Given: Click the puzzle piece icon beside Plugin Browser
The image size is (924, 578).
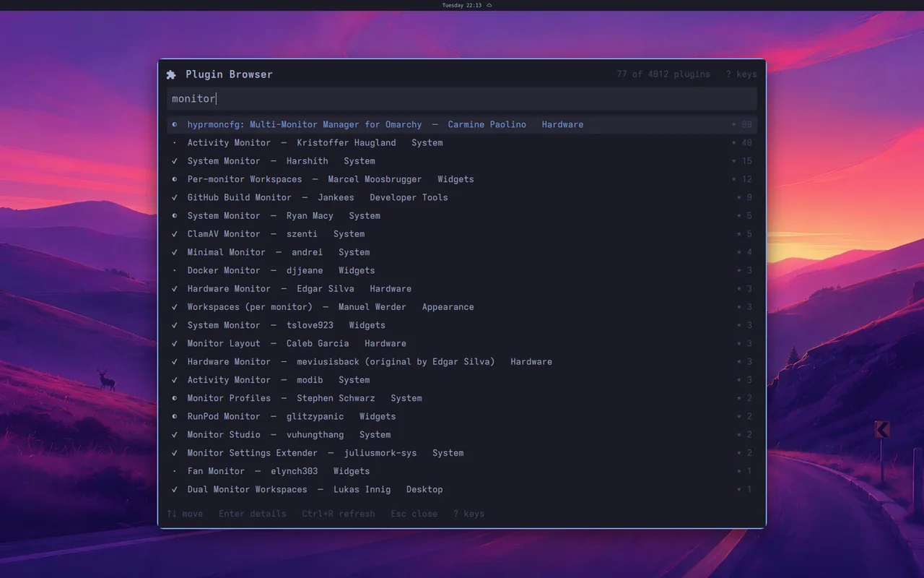Looking at the screenshot, I should pos(171,74).
